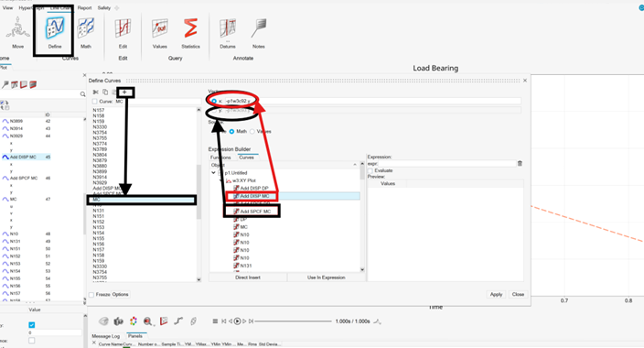This screenshot has height=348, width=644.
Task: Jump to the first animation frame
Action: click(224, 321)
